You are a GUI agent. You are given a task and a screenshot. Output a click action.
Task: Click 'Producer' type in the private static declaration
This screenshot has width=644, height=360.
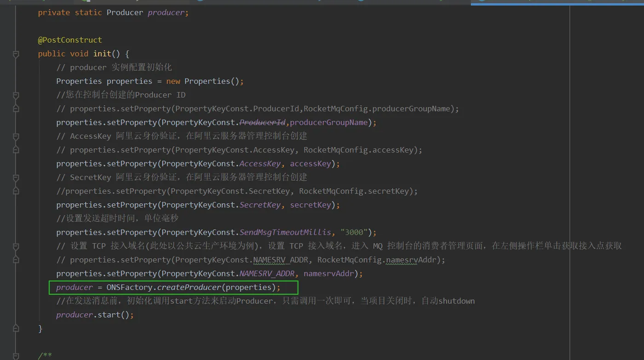125,12
